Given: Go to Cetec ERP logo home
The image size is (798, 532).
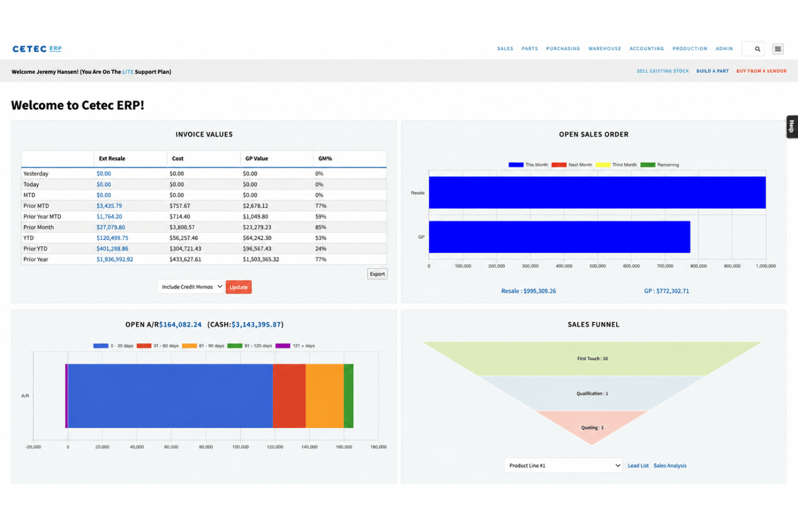Looking at the screenshot, I should [37, 49].
